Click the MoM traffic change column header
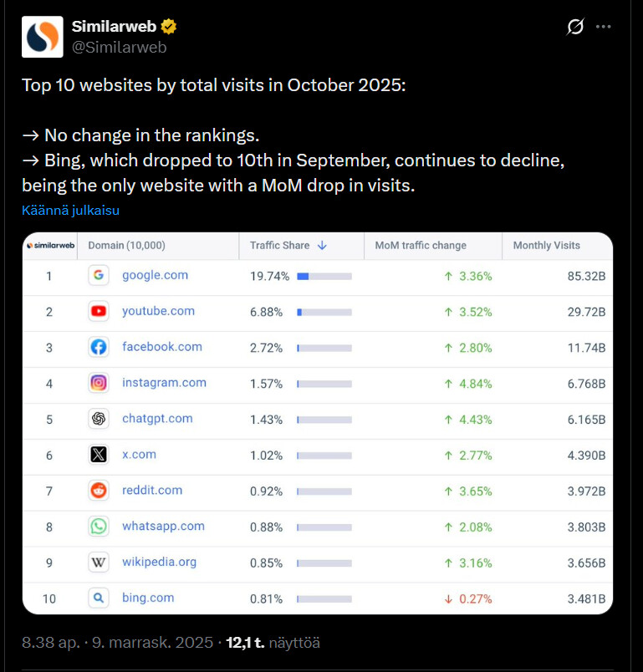This screenshot has width=643, height=672. click(x=421, y=246)
